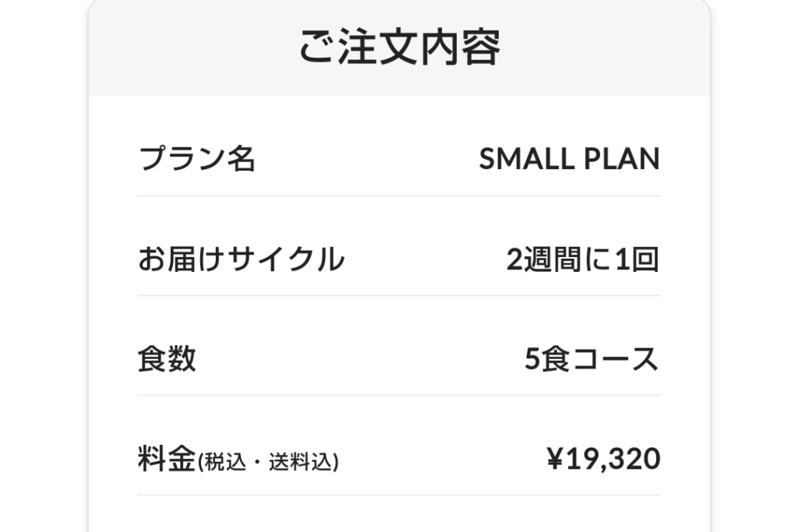This screenshot has width=798, height=532.
Task: Click the (税込・送料込) note text
Action: coord(267,463)
